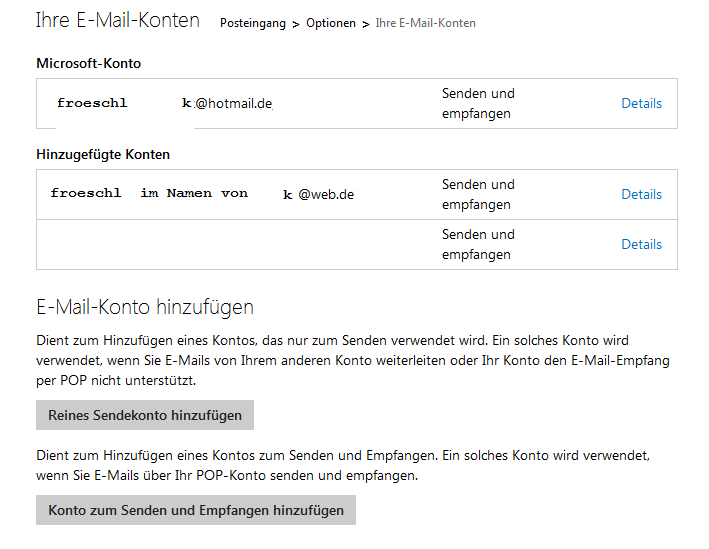Viewport: 709px width, 549px height.
Task: Open Details for the blank third account
Action: point(641,244)
